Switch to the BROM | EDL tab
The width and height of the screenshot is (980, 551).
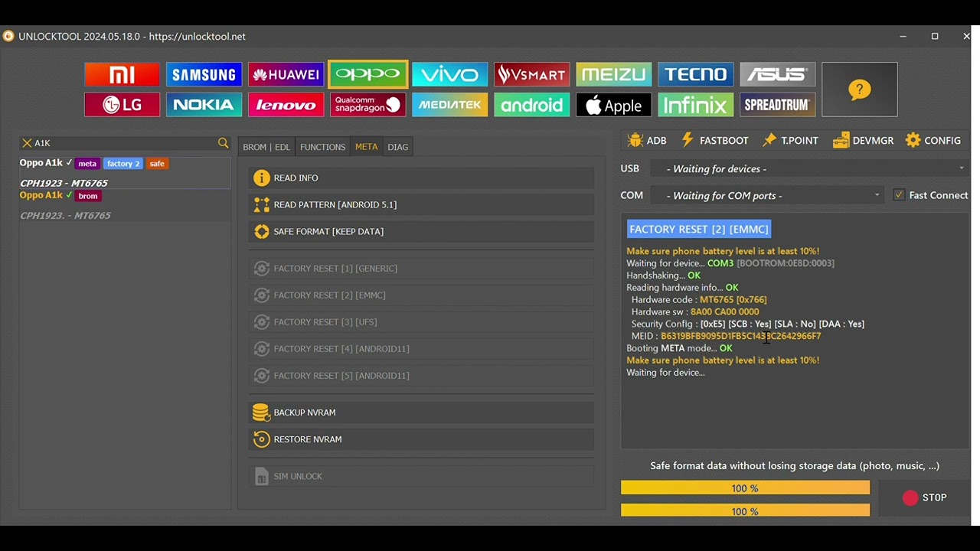point(266,147)
